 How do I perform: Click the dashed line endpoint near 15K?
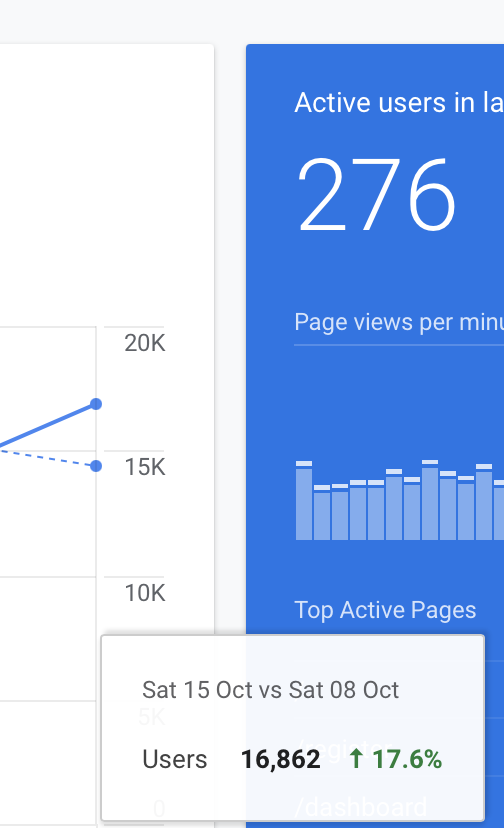96,466
